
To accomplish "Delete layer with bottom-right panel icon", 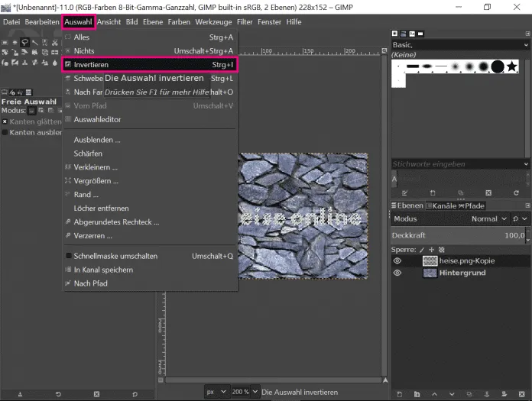I will click(x=523, y=393).
